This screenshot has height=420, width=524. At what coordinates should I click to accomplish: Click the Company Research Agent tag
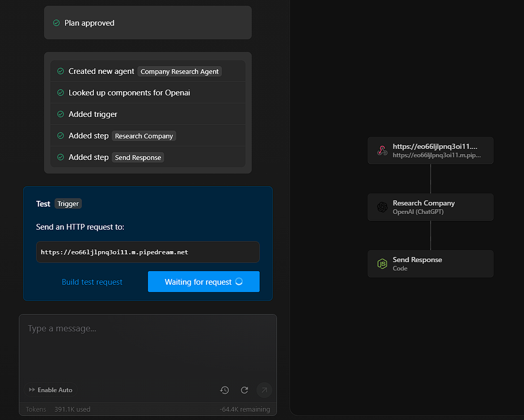pyautogui.click(x=179, y=71)
